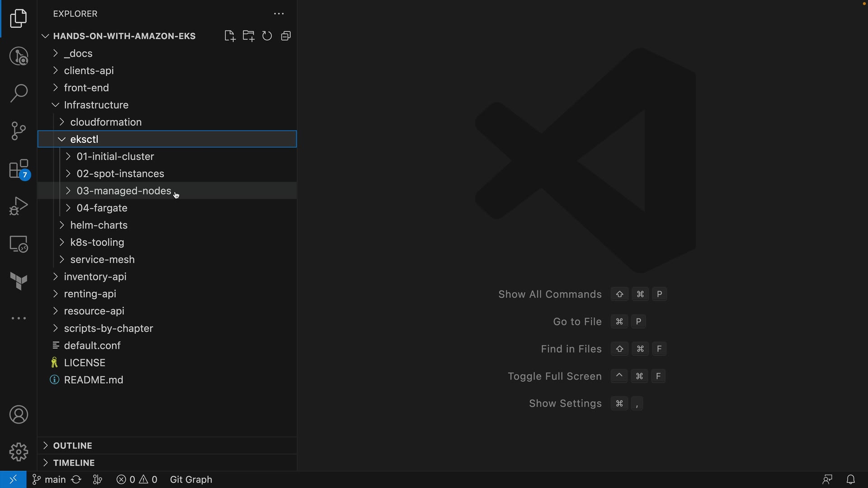Image resolution: width=868 pixels, height=488 pixels.
Task: Refresh the Explorer file tree
Action: click(x=267, y=36)
